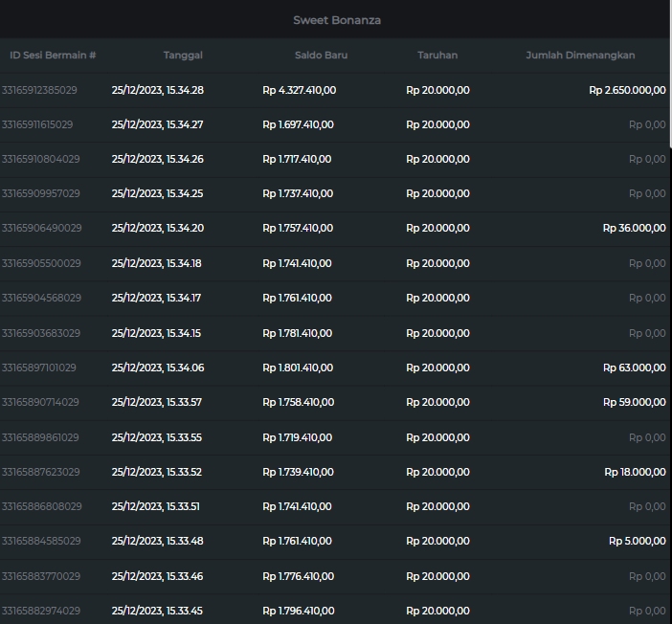Open session ID 33165887623029
Image resolution: width=672 pixels, height=624 pixels.
[41, 472]
